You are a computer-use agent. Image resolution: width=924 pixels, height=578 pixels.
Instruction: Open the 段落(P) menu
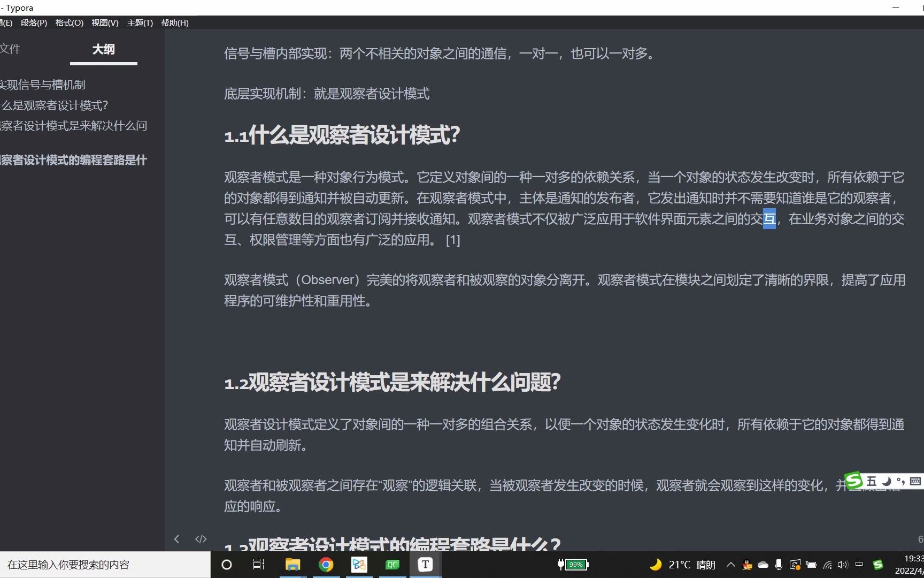coord(34,22)
